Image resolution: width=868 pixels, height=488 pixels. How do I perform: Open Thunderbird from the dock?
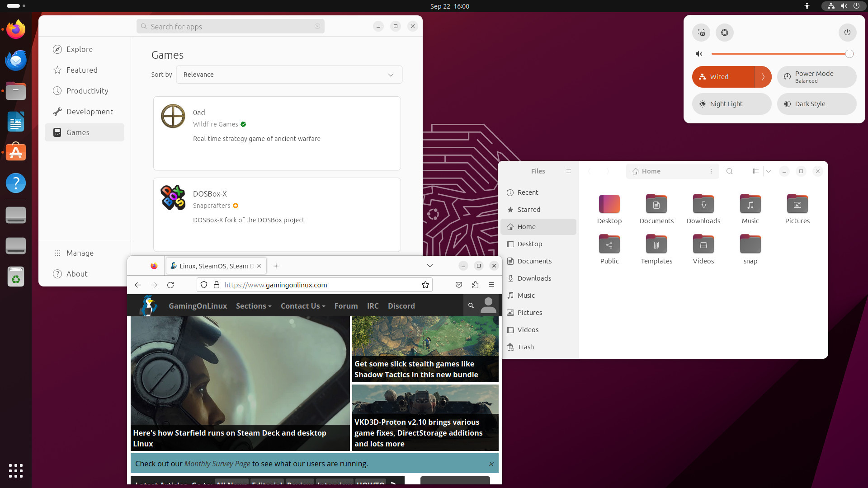16,61
